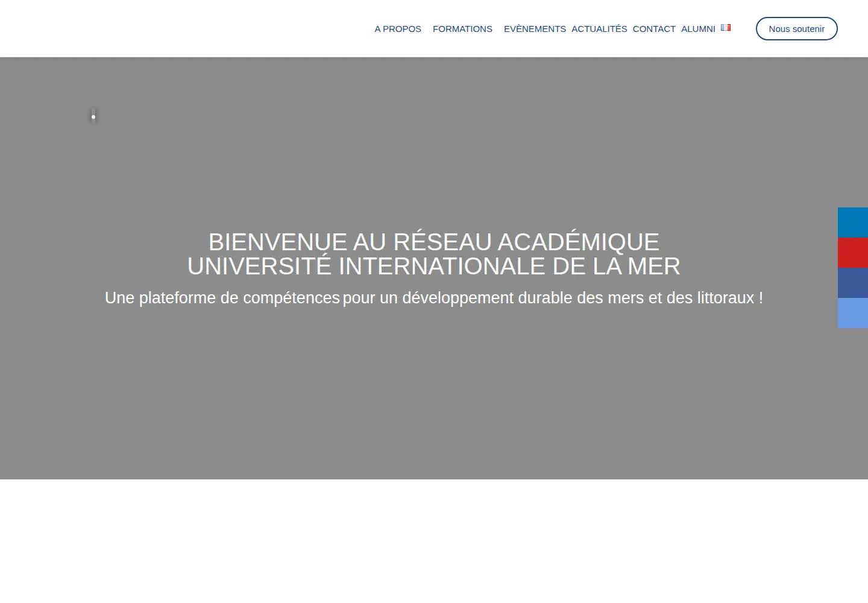Screen dimensions: 868x603
Task: Go to the EVÈNEMENTS page
Action: (535, 29)
